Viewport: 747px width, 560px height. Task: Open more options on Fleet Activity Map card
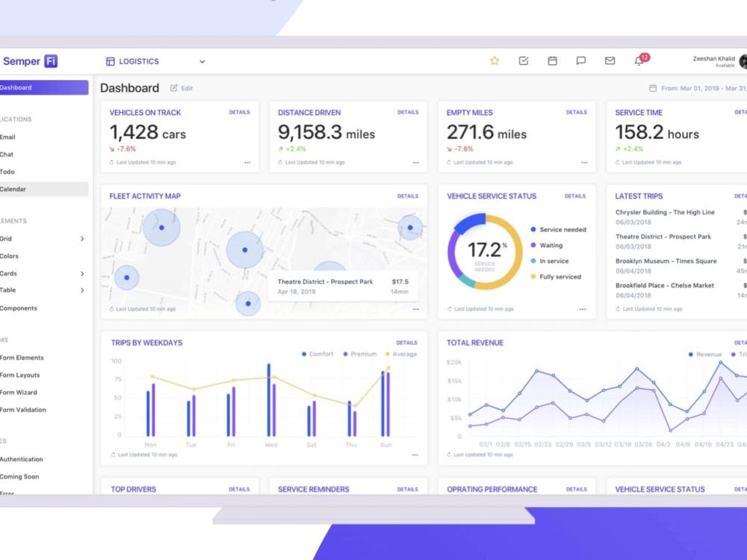[x=416, y=309]
